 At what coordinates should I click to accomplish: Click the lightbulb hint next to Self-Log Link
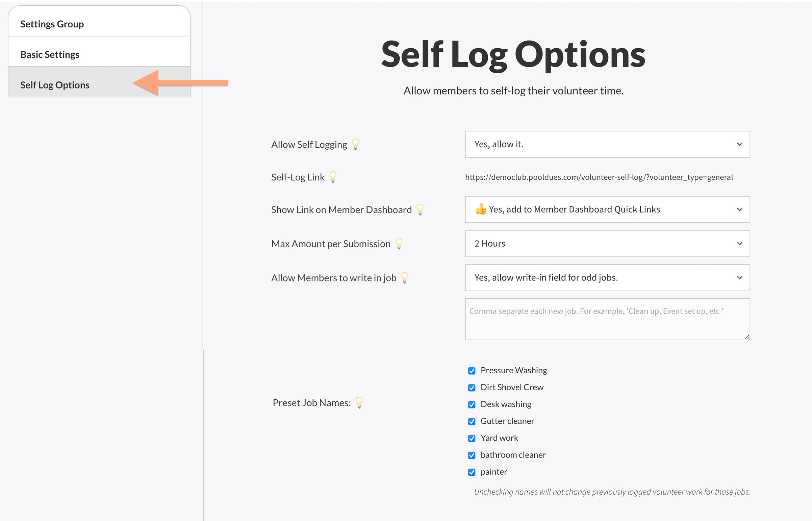333,177
